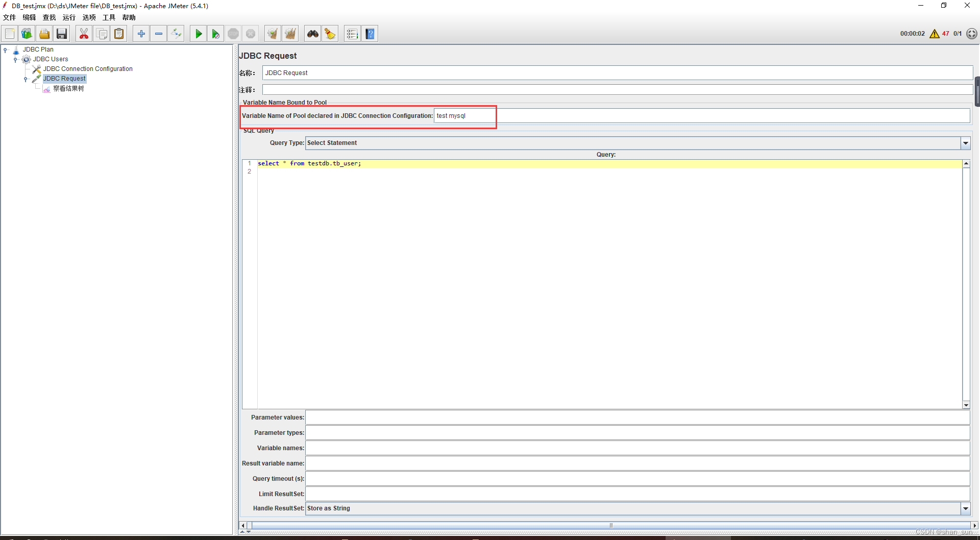Open Help with the question mark icon
This screenshot has height=540, width=980.
(x=370, y=34)
